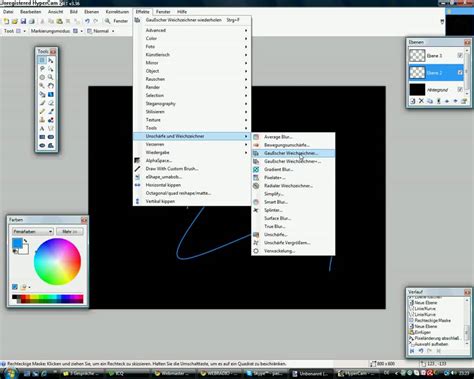Screen dimensions: 474x379
Task: Open layer properties icon in Ebenen panel
Action: click(464, 101)
